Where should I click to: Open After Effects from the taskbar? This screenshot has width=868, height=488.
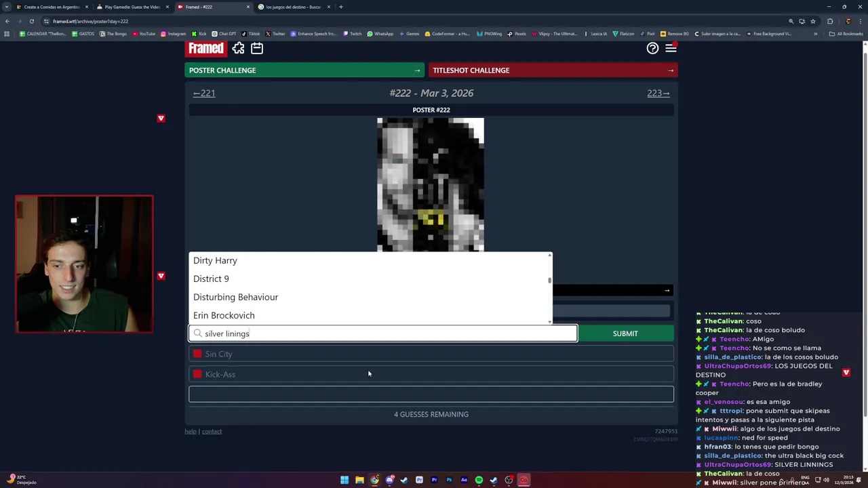click(464, 480)
